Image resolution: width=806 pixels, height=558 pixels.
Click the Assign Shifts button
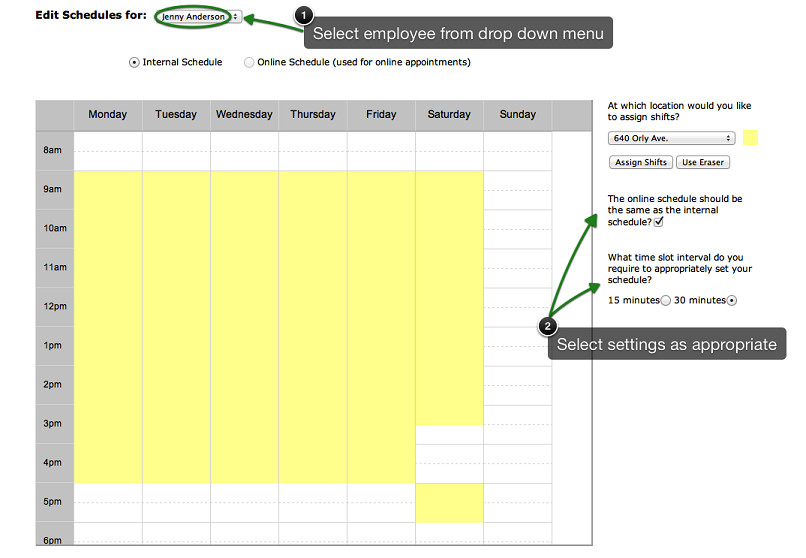point(640,162)
